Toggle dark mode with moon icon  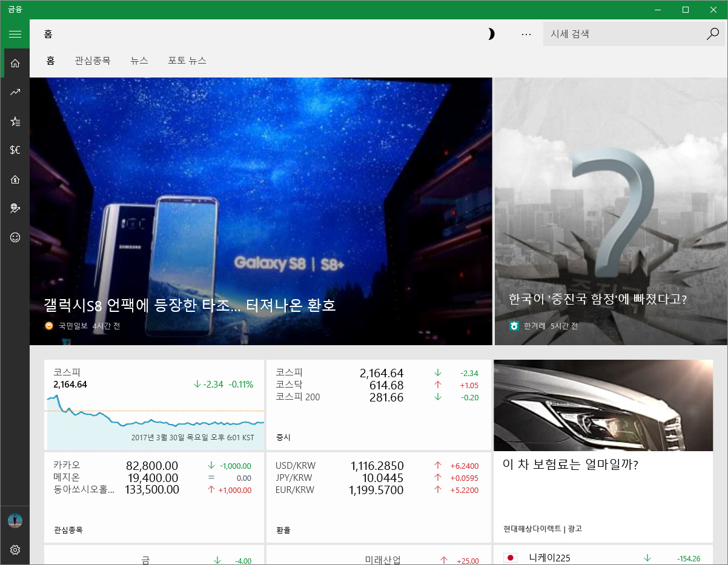(492, 34)
